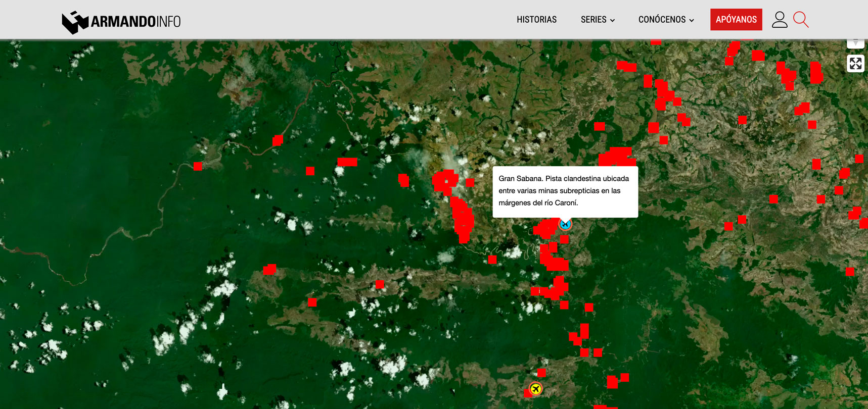
Task: Toggle fullscreen map view
Action: pyautogui.click(x=855, y=64)
